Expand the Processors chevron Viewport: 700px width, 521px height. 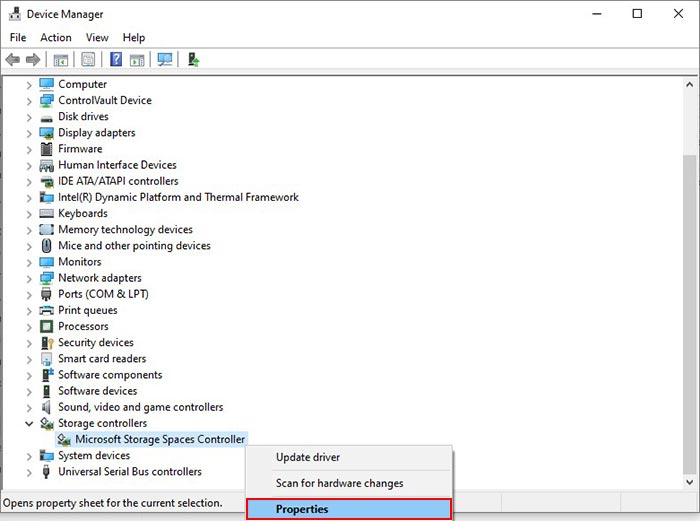point(29,327)
